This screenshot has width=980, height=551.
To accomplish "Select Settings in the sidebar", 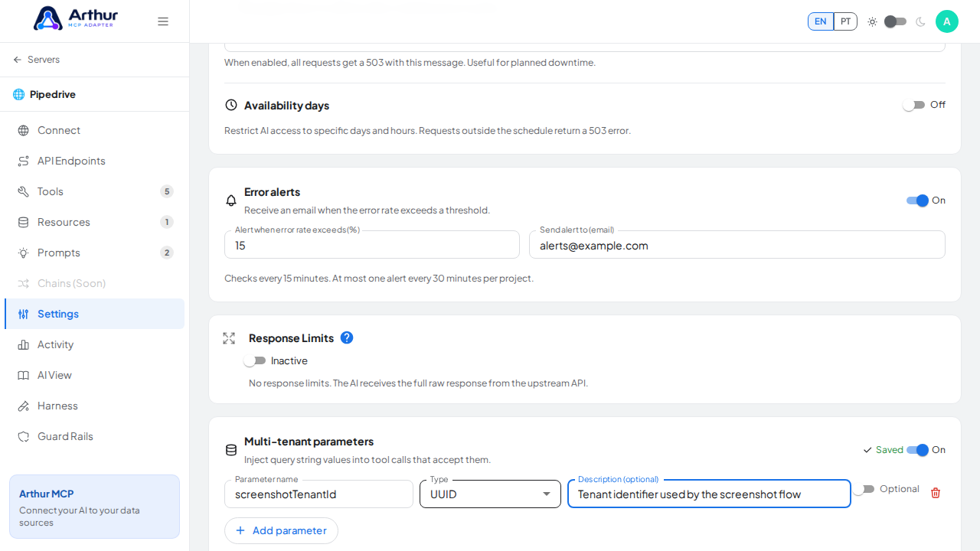I will pos(95,314).
